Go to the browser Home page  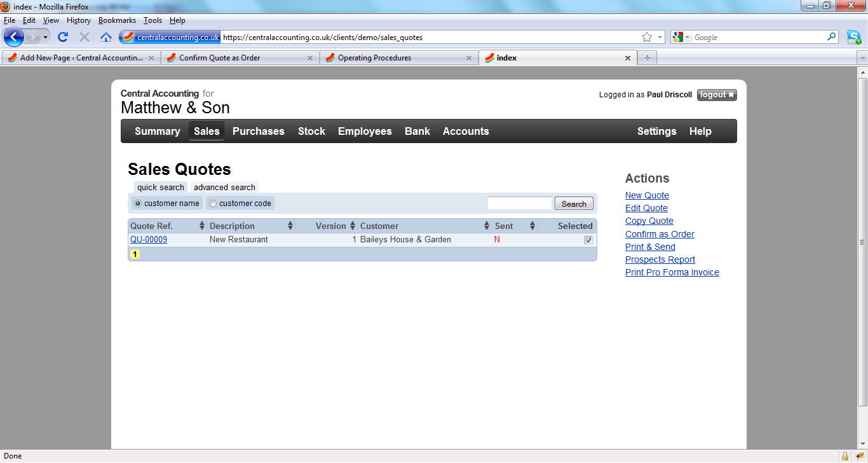[106, 37]
